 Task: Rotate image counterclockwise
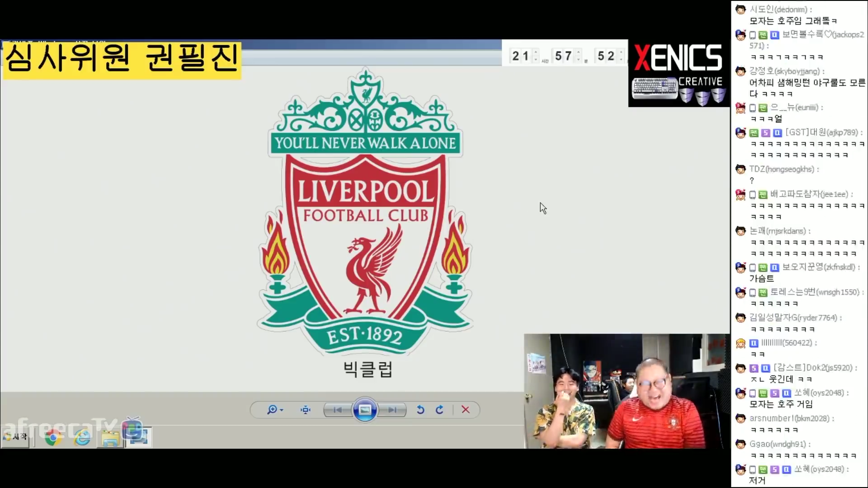point(420,410)
